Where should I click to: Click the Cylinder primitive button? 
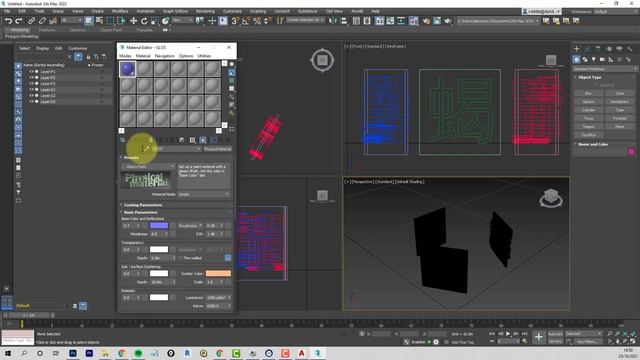tap(588, 110)
